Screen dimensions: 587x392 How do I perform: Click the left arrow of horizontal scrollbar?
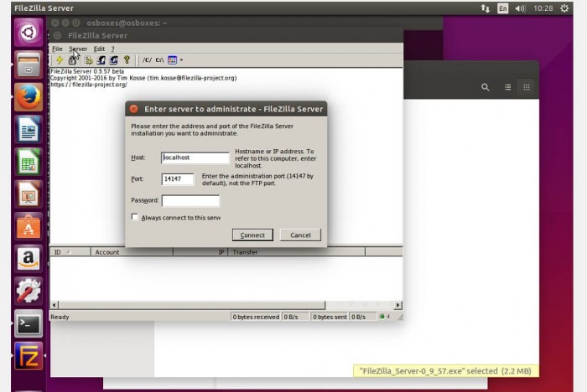pos(55,305)
